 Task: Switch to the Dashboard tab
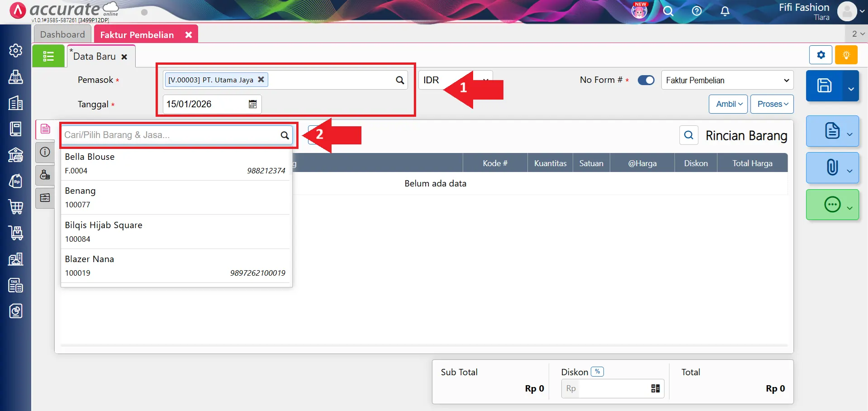tap(62, 34)
